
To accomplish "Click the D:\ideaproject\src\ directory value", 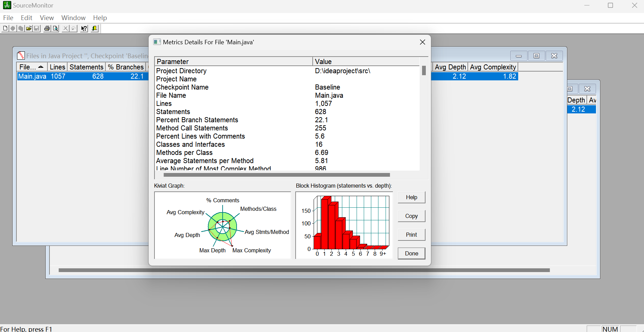I will coord(343,71).
